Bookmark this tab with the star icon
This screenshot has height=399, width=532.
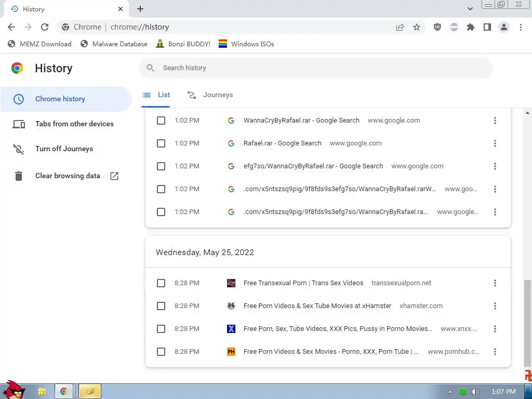(417, 27)
